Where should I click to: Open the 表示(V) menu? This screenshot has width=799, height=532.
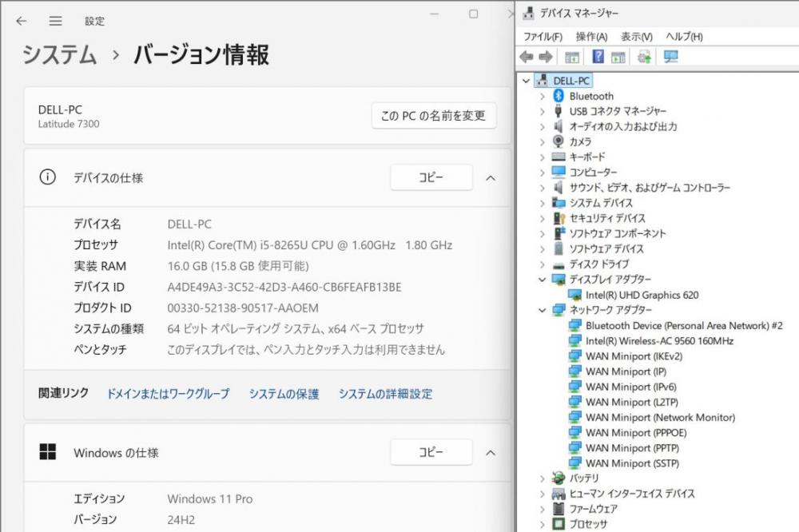[637, 37]
